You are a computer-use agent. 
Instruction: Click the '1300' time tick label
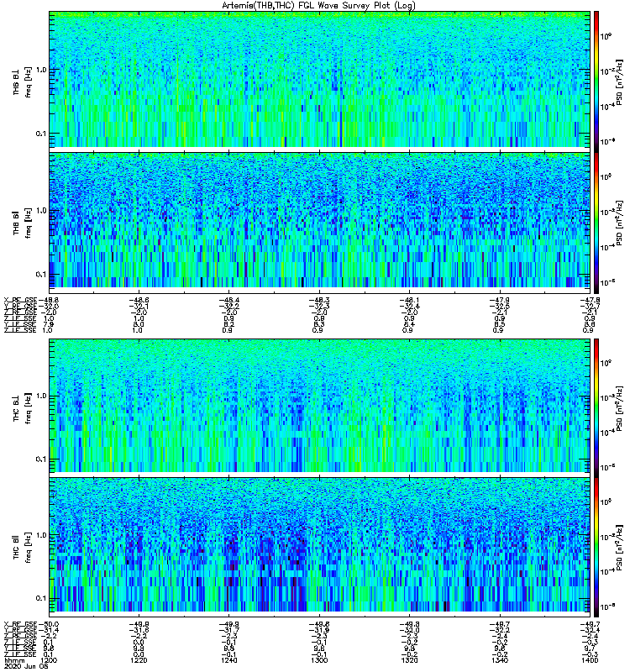pyautogui.click(x=319, y=660)
